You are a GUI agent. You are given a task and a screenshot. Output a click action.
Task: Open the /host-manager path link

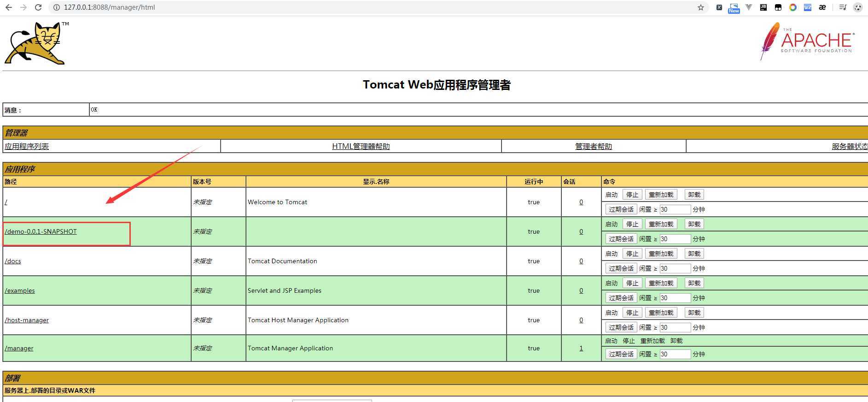point(27,320)
